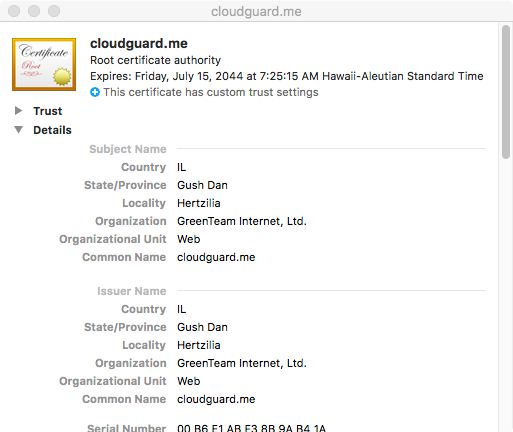This screenshot has width=513, height=432.
Task: Expand the Trust section triangle
Action: [19, 111]
